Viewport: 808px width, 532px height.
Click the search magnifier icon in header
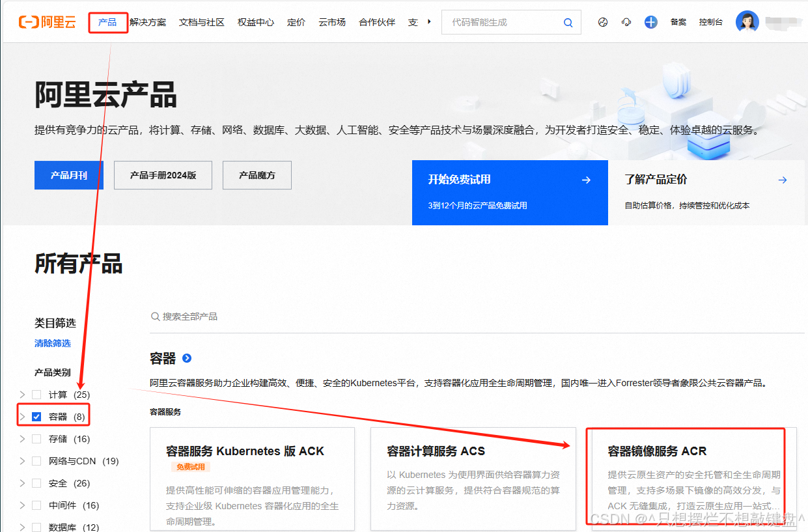(568, 22)
